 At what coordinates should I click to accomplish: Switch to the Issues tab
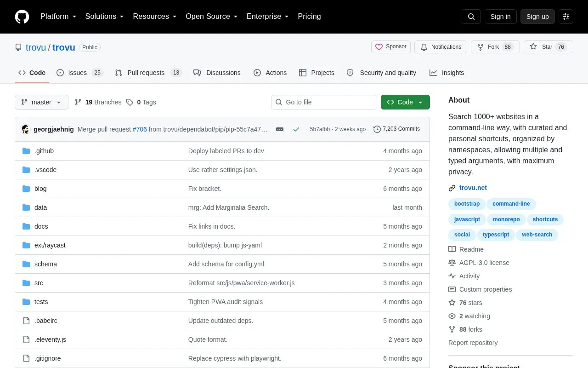pyautogui.click(x=80, y=73)
